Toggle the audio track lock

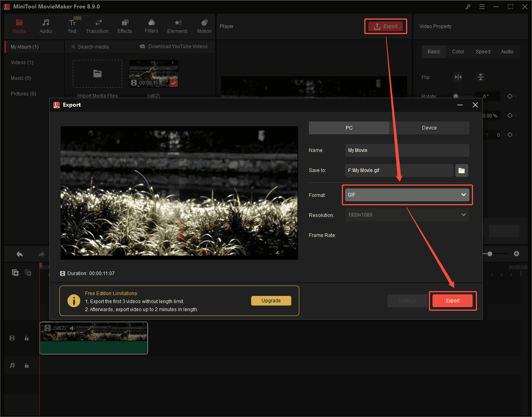pos(26,365)
